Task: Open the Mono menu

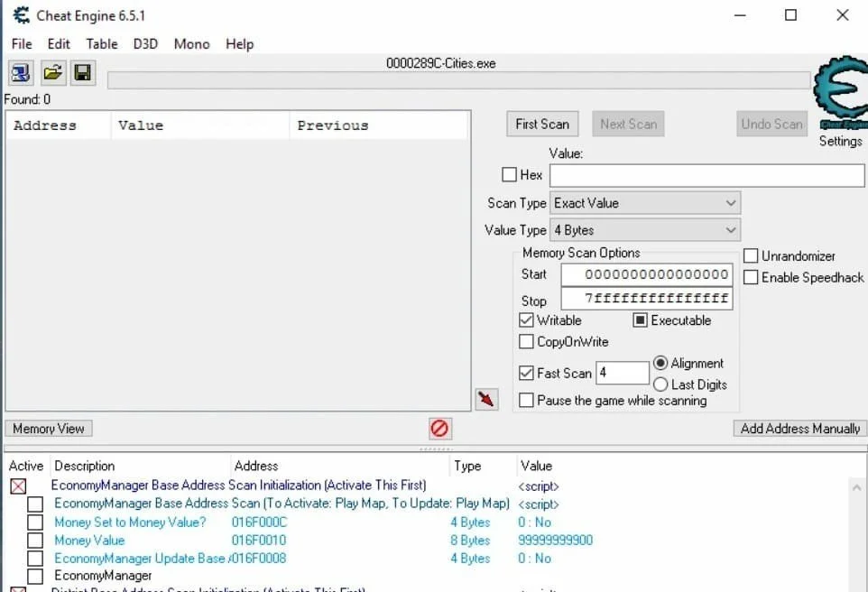Action: tap(191, 43)
